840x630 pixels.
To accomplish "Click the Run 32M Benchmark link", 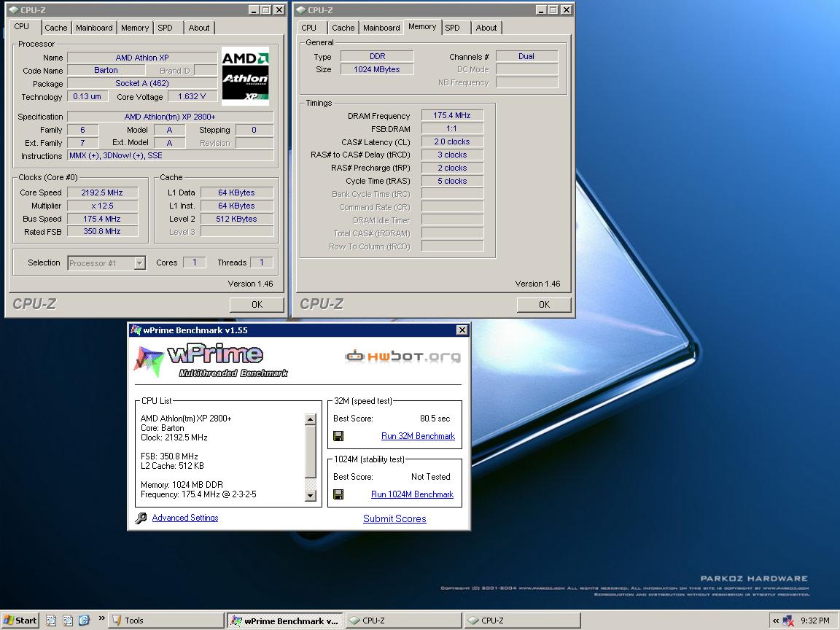I will pyautogui.click(x=418, y=436).
